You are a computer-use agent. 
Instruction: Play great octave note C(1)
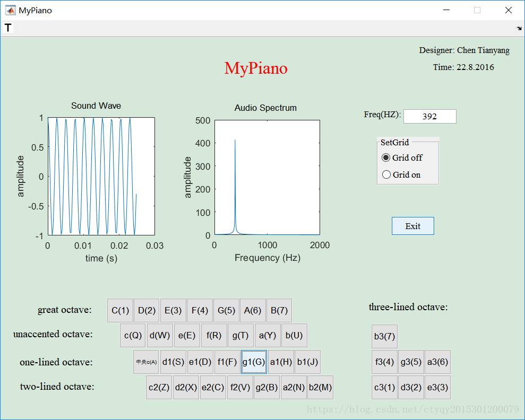coord(120,310)
